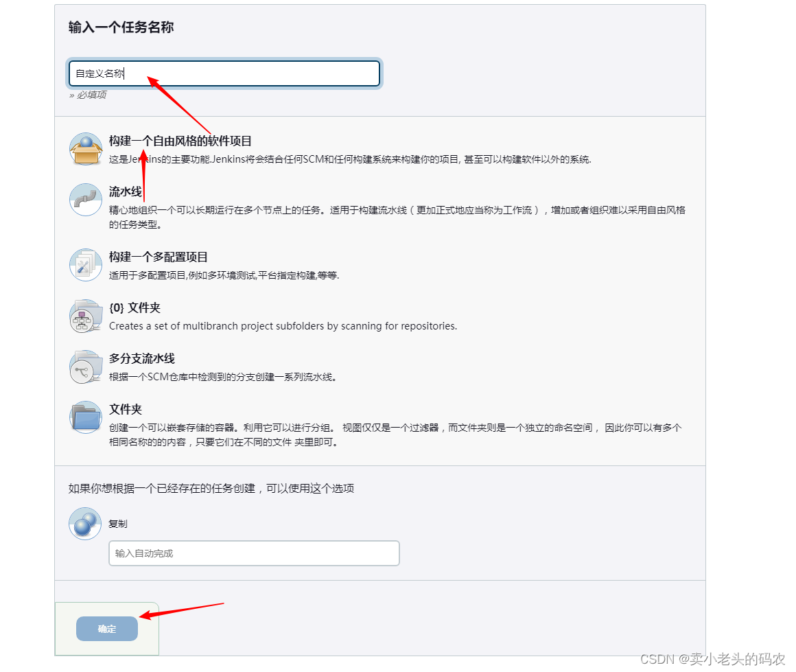The width and height of the screenshot is (796, 672).
Task: Choose 构建一个自由风格的软件项目 title
Action: [x=180, y=141]
